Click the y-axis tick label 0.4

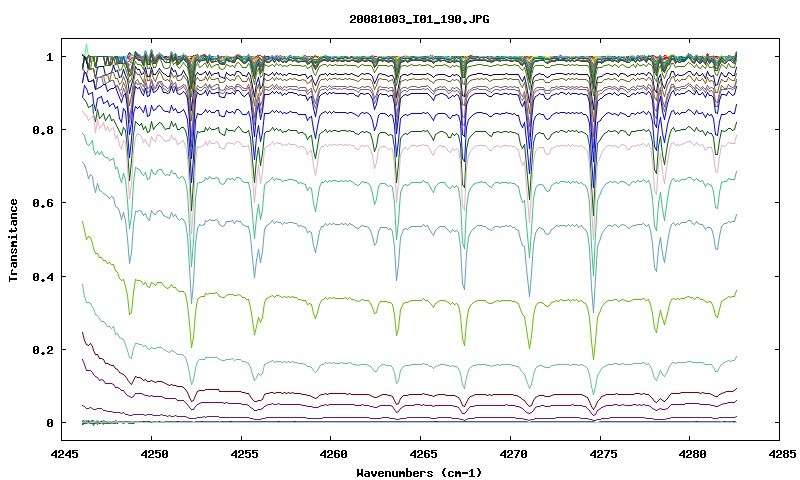coord(43,276)
